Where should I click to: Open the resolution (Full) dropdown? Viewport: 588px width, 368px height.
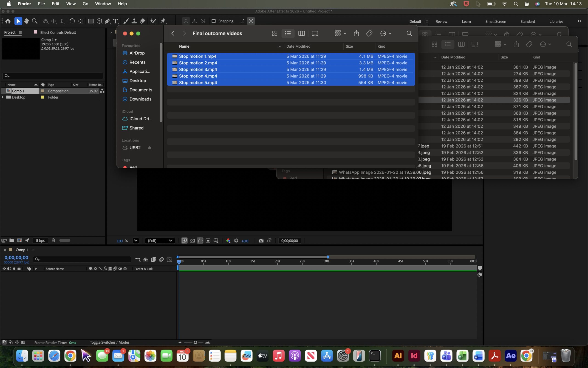(x=160, y=241)
